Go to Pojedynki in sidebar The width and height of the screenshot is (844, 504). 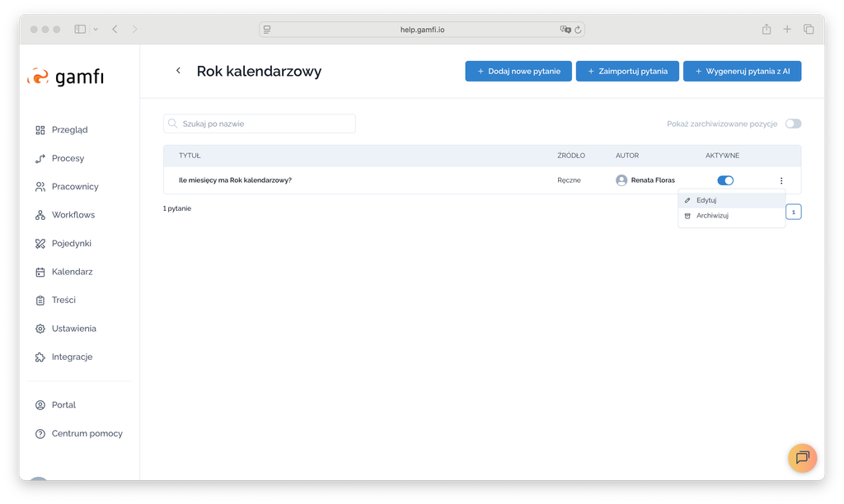coord(71,244)
